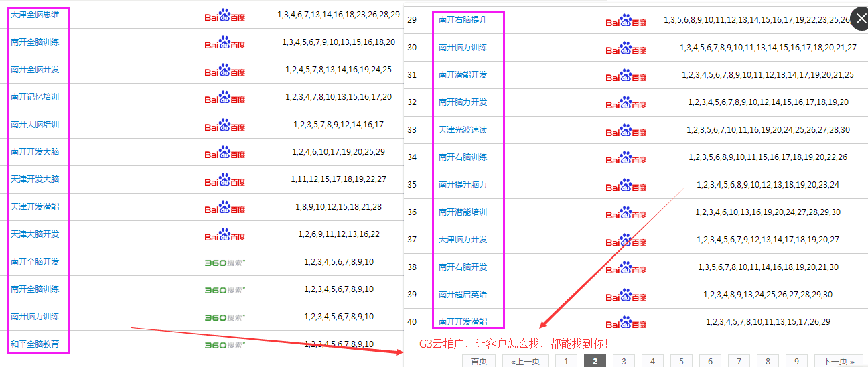Click row number 33 cell
The height and width of the screenshot is (367, 868).
click(x=412, y=130)
